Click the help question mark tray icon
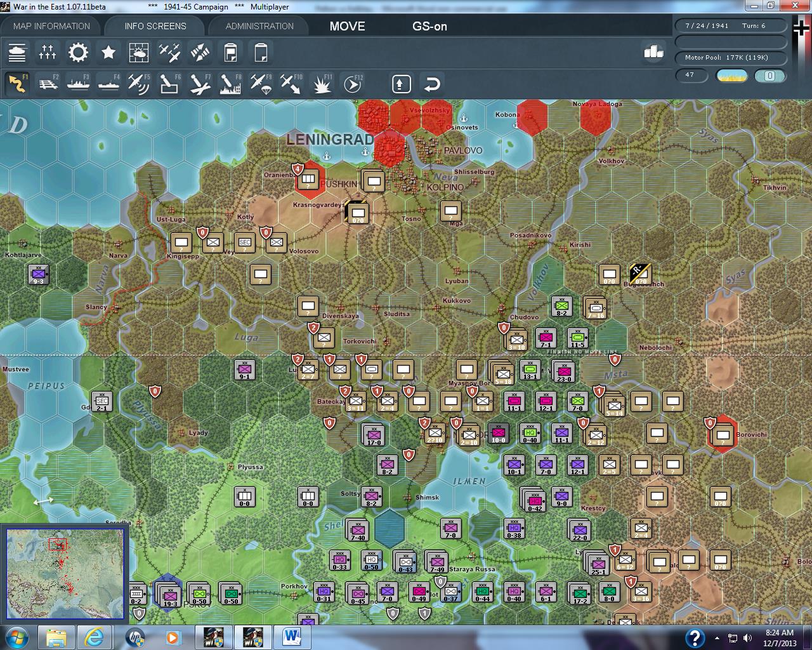The image size is (812, 650). (695, 637)
